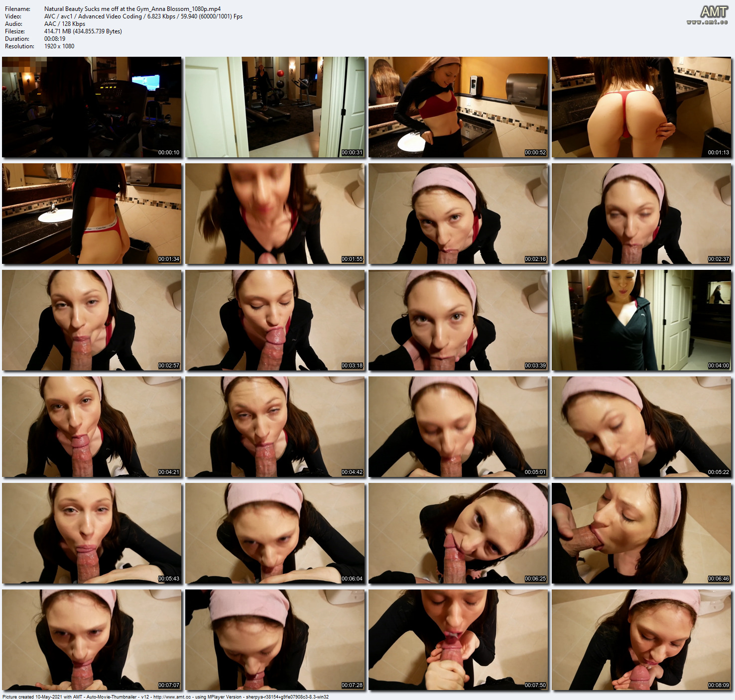Click the Audio line AAC / 128 Kbps

pos(65,24)
